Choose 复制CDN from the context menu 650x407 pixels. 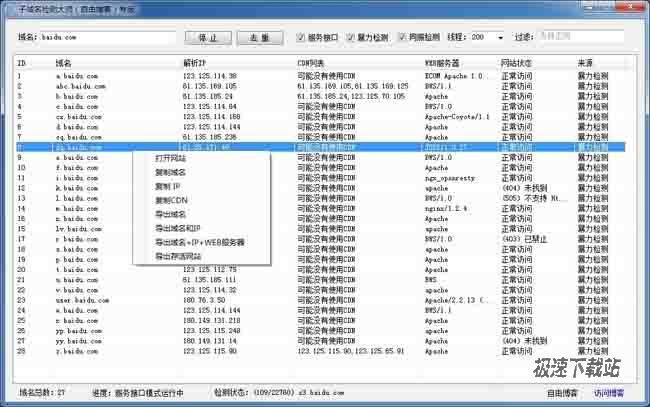[171, 200]
